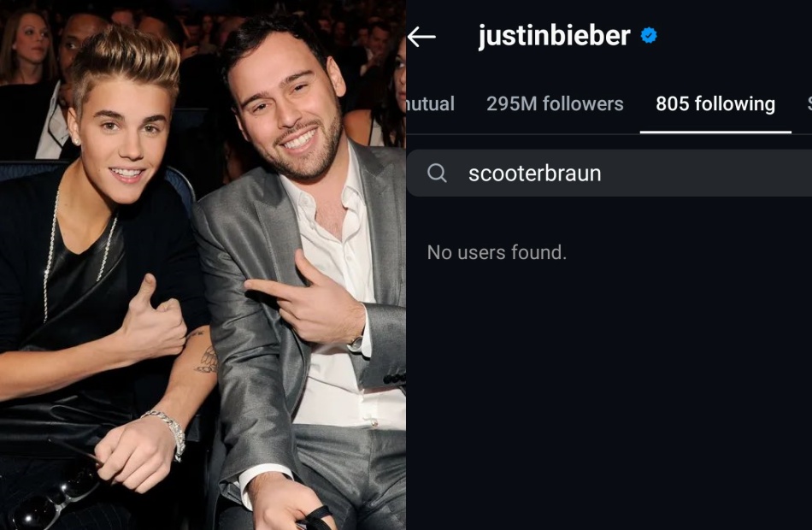Viewport: 812px width, 530px height.
Task: Click the forearm tattoo in the photo
Action: point(207,360)
